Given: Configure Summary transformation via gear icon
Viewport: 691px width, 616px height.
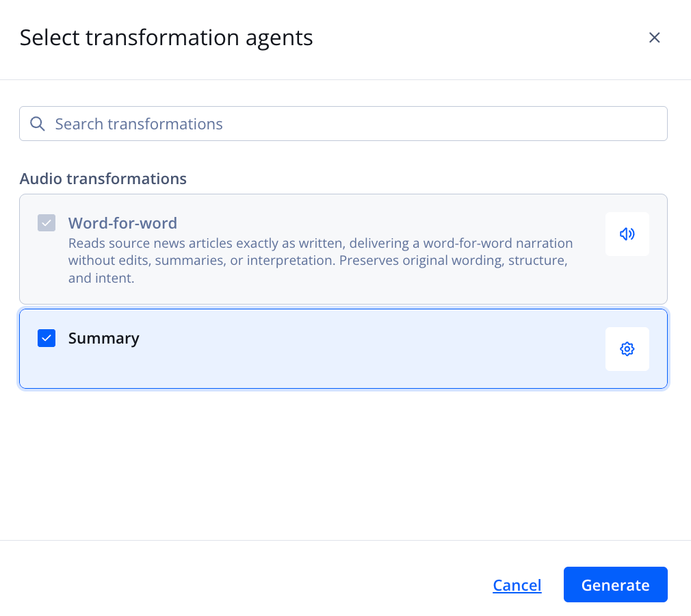Looking at the screenshot, I should click(x=627, y=348).
